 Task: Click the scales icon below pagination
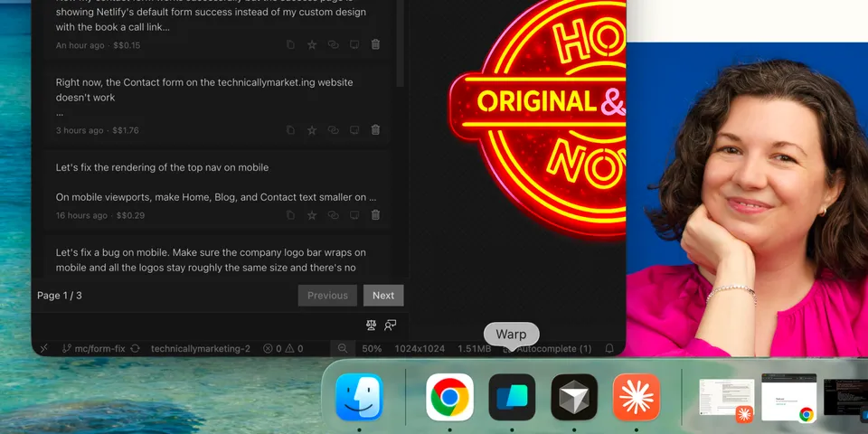coord(371,325)
